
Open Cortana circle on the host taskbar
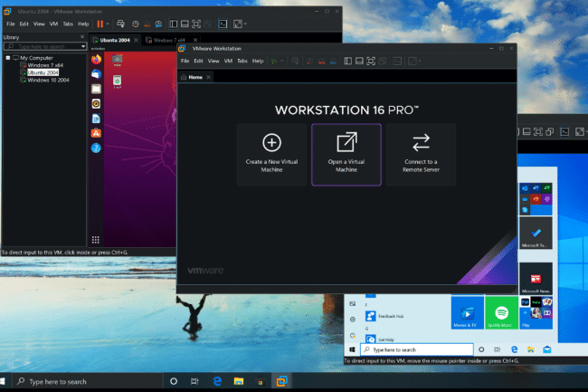click(x=174, y=381)
